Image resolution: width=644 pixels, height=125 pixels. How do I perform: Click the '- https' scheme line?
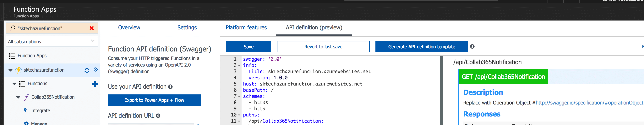point(258,102)
